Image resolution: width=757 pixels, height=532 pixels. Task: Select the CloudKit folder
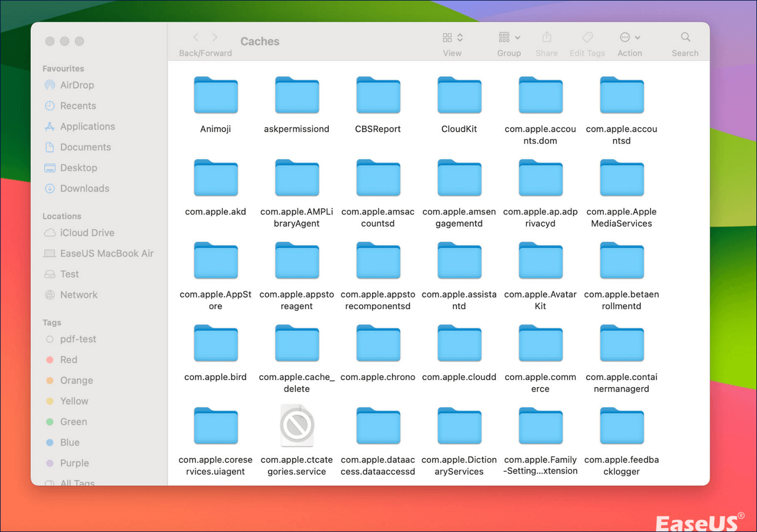click(459, 96)
